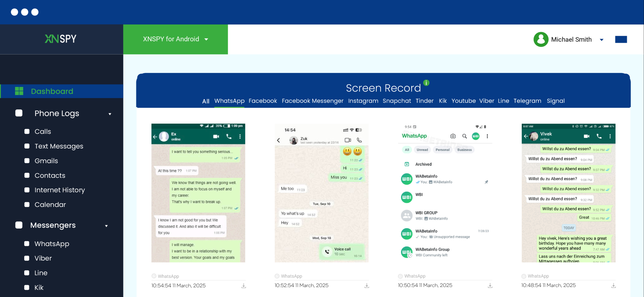The image size is (644, 297).
Task: Open Viber in the Messengers sidebar
Action: pos(43,258)
